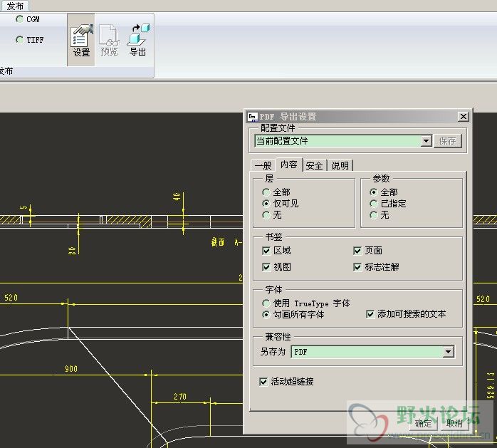Click the PDF export dialog title icon
The width and height of the screenshot is (497, 448).
pos(253,117)
